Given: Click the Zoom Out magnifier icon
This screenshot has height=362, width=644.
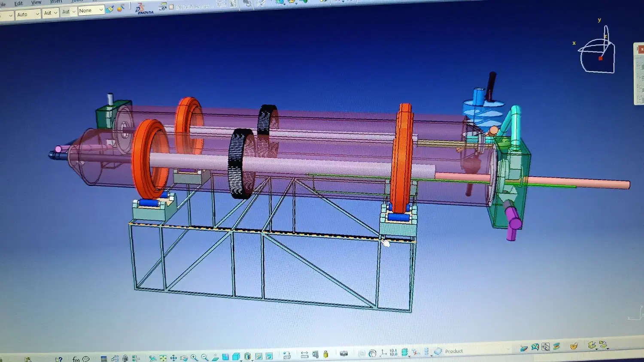Looking at the screenshot, I should pyautogui.click(x=205, y=358).
